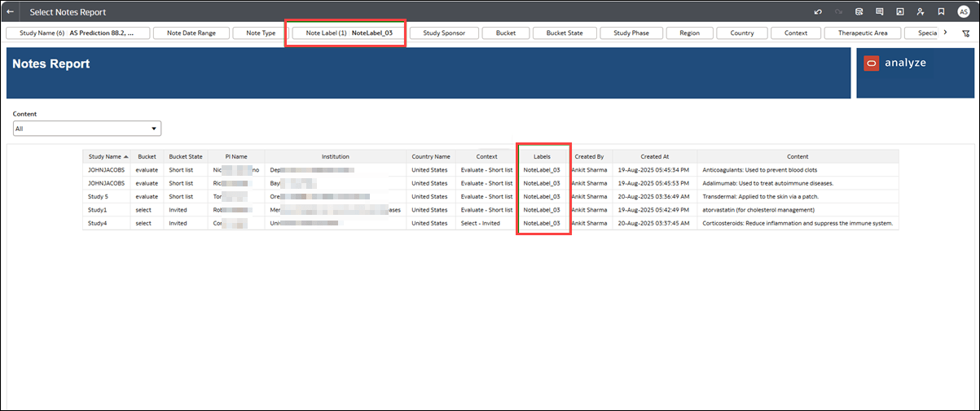Click the Created By column header
980x411 pixels.
pos(589,156)
